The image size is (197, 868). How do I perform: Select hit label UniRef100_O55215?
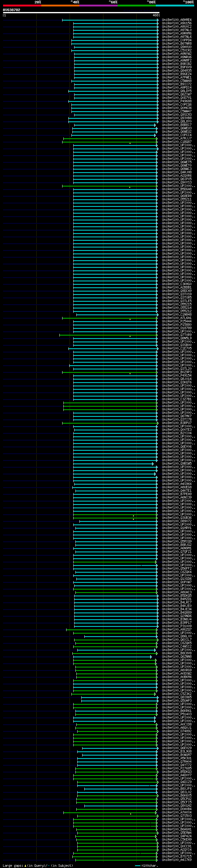point(176,304)
